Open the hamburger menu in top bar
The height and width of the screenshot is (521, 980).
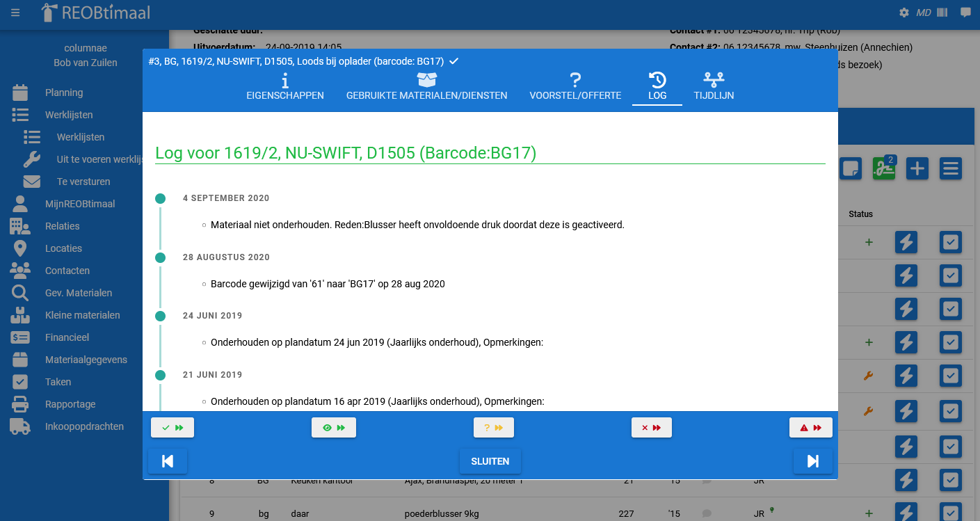click(x=15, y=13)
